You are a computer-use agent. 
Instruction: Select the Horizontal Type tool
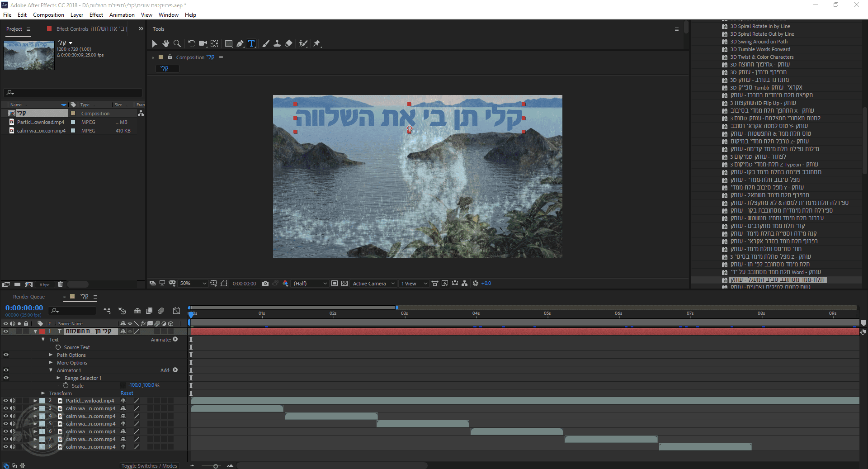coord(252,43)
